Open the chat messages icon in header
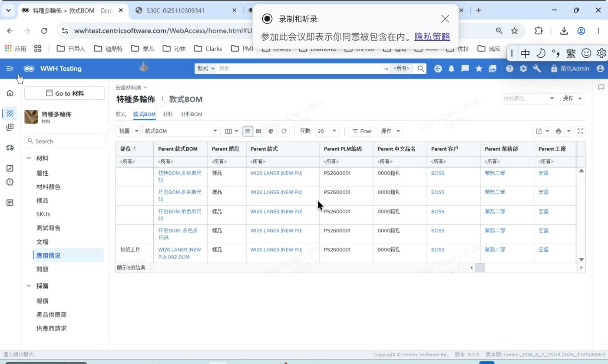This screenshot has height=364, width=608. click(x=465, y=69)
